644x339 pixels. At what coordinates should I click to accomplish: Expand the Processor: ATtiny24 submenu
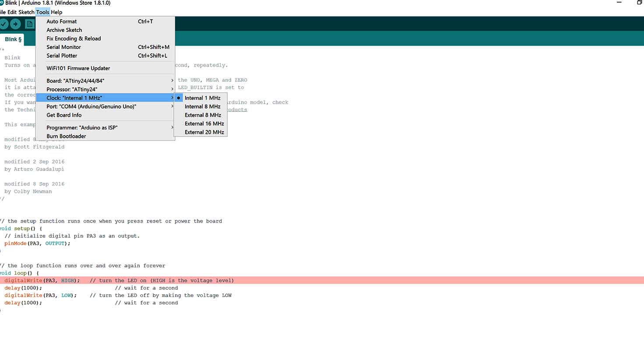pyautogui.click(x=105, y=89)
